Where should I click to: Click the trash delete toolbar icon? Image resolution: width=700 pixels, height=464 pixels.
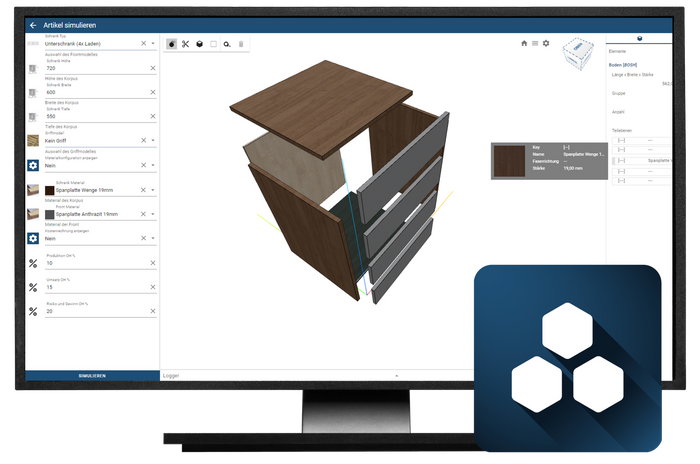tap(241, 44)
